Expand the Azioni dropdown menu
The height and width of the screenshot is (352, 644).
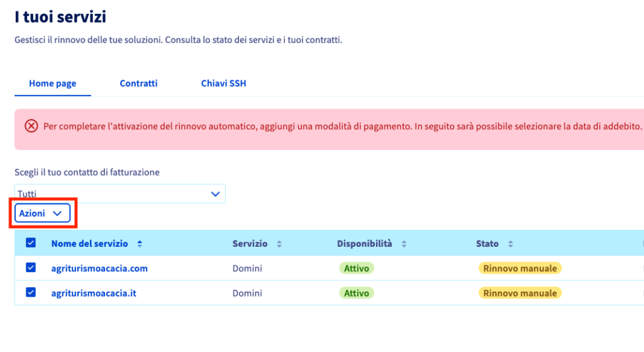click(x=42, y=213)
